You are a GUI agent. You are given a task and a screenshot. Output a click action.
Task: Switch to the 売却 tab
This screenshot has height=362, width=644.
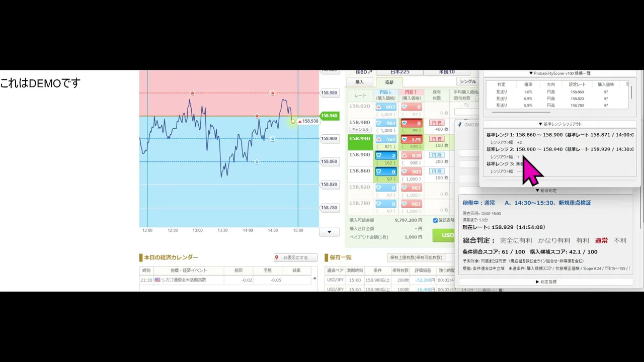tap(389, 82)
